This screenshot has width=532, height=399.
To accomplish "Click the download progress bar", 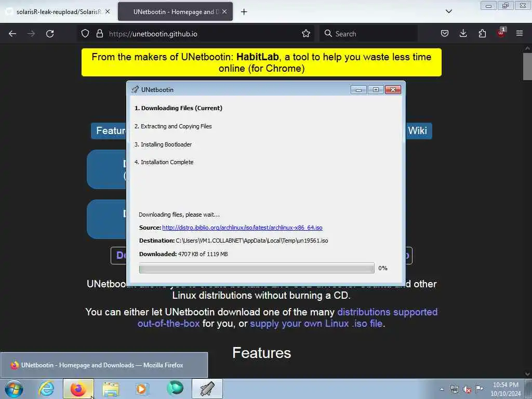I will pyautogui.click(x=257, y=268).
